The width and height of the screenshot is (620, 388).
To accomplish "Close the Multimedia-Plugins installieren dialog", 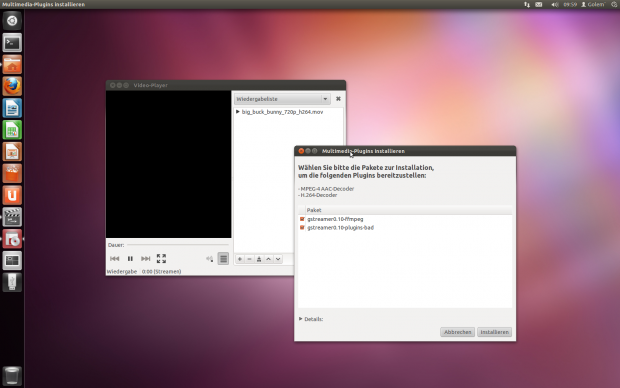I will coord(301,151).
